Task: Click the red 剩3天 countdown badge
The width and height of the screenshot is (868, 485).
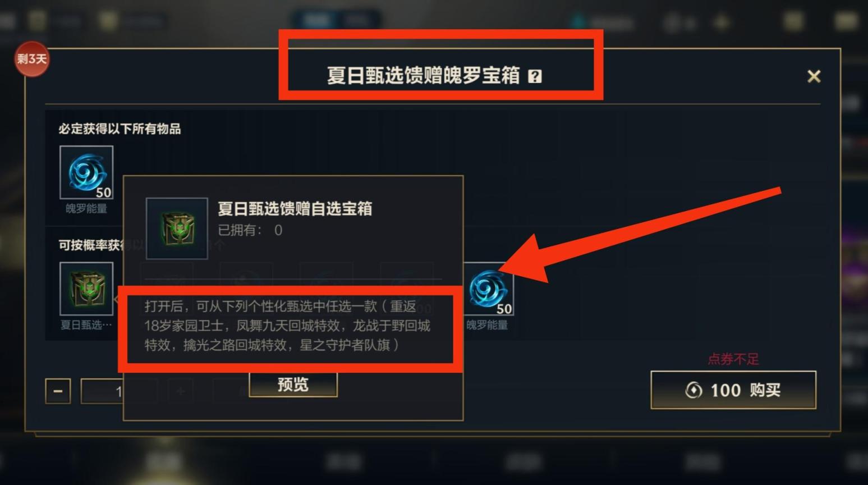Action: (31, 59)
